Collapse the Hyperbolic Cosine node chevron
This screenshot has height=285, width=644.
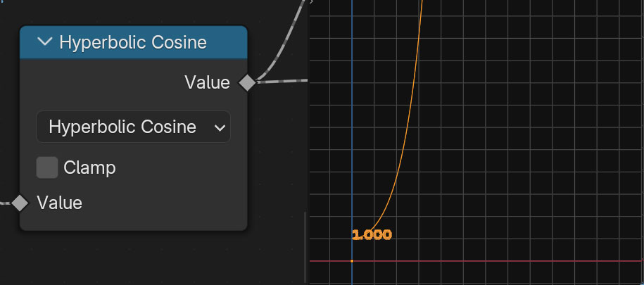click(45, 42)
